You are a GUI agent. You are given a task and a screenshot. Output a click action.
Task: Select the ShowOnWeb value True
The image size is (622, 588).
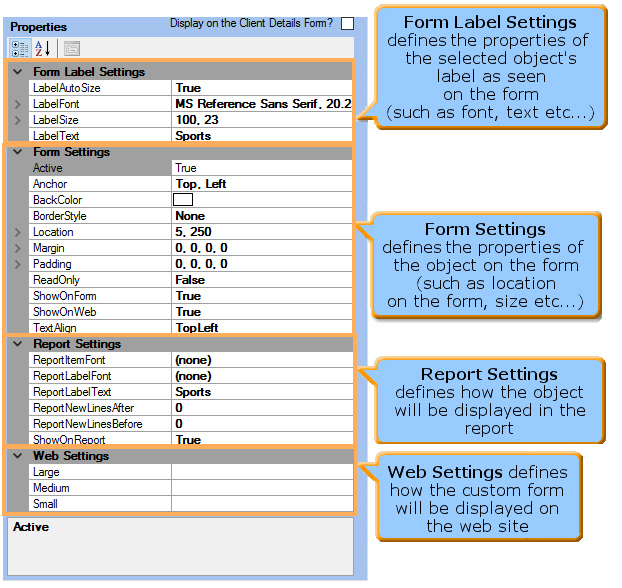pyautogui.click(x=260, y=312)
